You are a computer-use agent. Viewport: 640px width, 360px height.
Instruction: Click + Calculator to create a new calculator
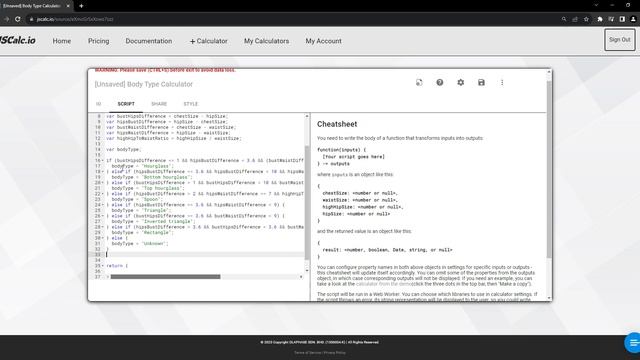click(x=209, y=41)
